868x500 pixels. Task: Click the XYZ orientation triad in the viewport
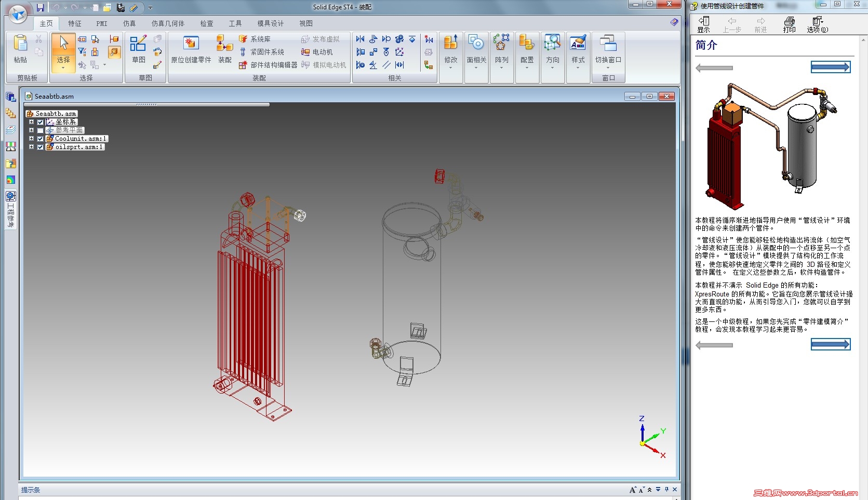652,437
